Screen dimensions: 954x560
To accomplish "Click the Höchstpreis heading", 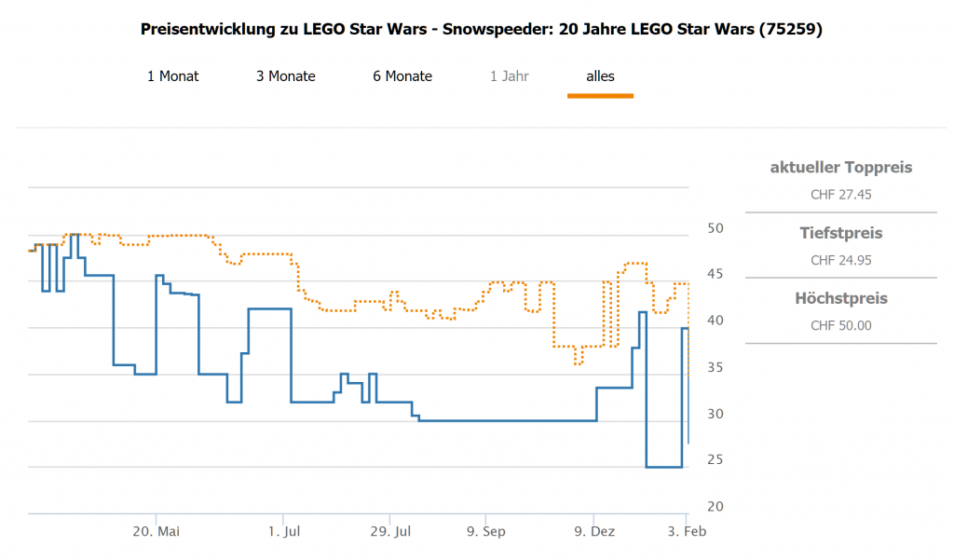I will [x=840, y=298].
